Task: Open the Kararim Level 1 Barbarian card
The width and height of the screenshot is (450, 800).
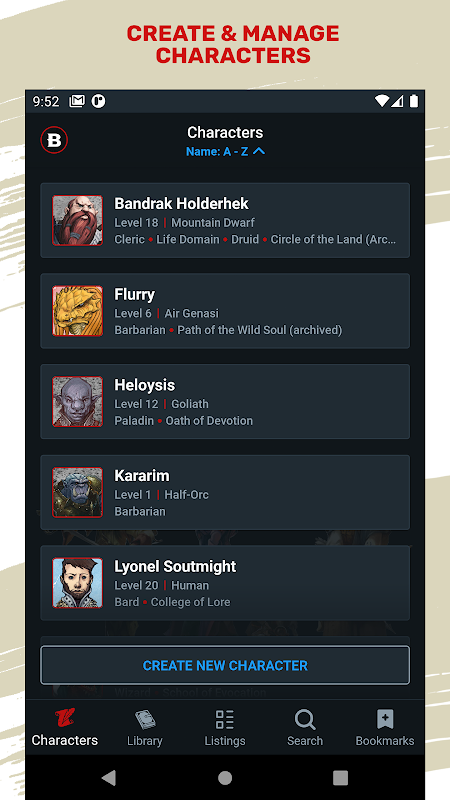Action: 225,492
